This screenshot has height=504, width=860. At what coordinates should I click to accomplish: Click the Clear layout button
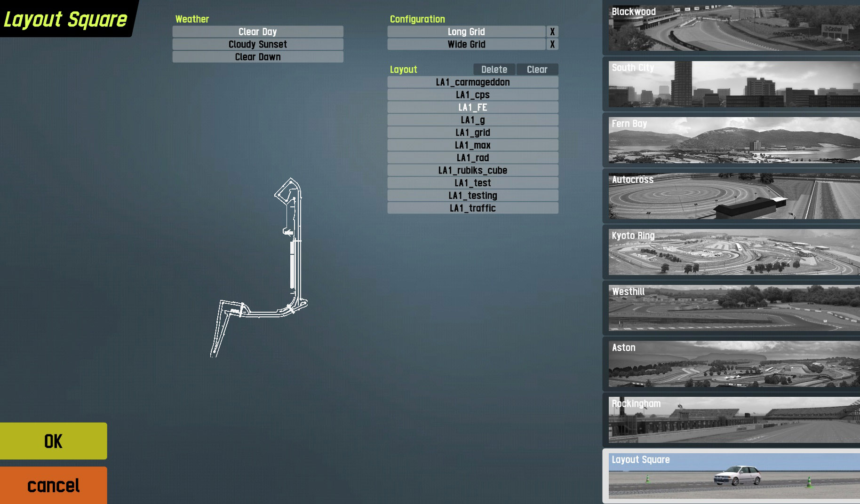point(537,70)
